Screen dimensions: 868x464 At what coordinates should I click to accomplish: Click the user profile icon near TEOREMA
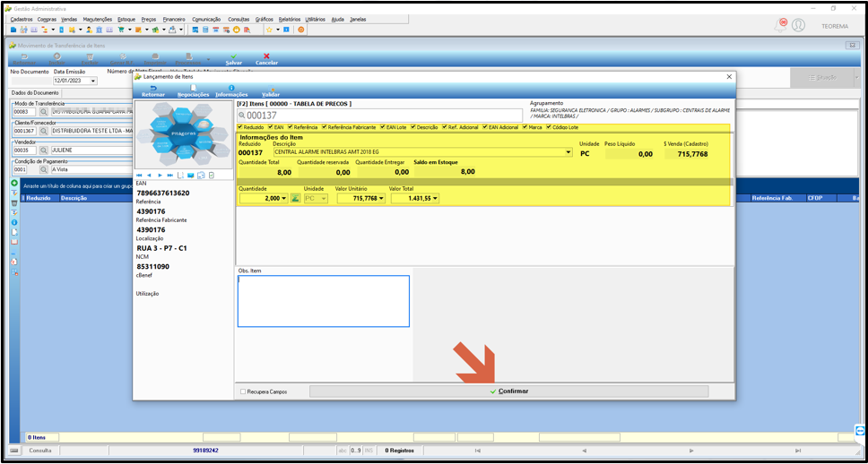[798, 25]
